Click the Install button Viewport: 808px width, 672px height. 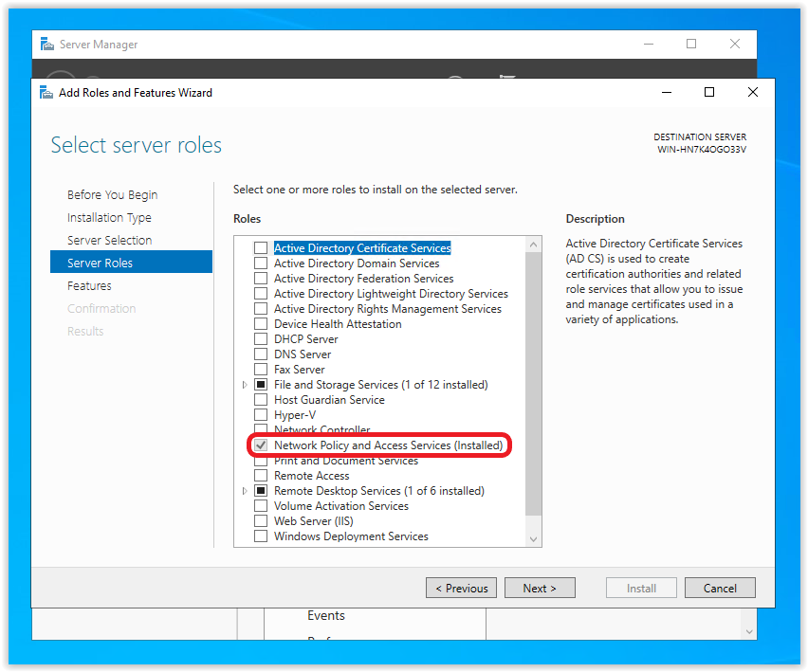coord(641,588)
